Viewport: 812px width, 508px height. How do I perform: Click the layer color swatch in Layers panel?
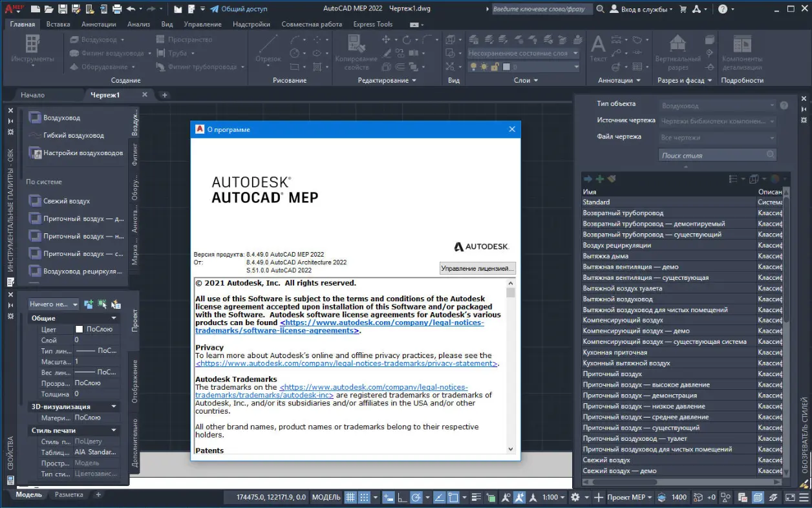click(x=506, y=67)
